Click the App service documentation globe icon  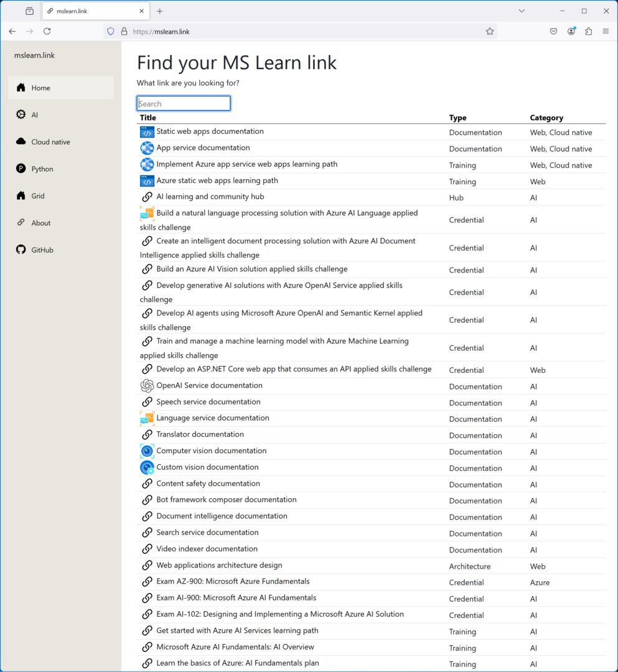[x=147, y=148]
